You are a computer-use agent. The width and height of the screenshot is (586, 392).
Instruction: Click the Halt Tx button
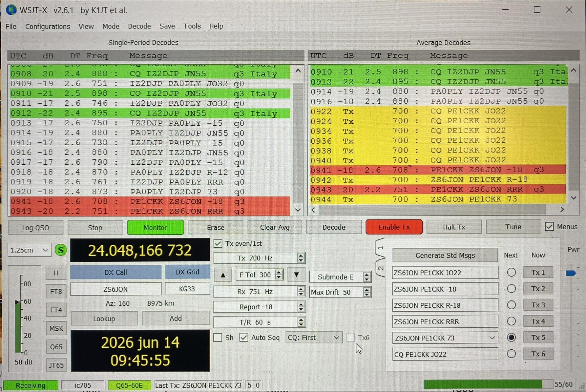[454, 227]
